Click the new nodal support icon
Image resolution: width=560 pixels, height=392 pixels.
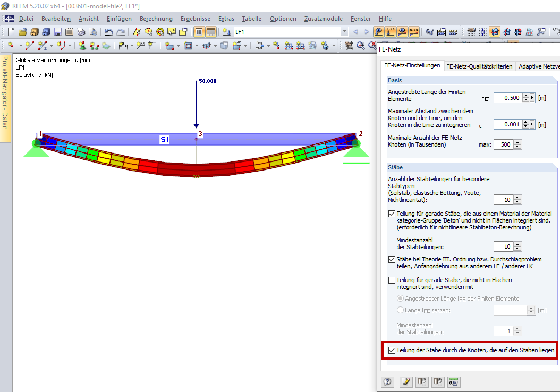coord(82,45)
